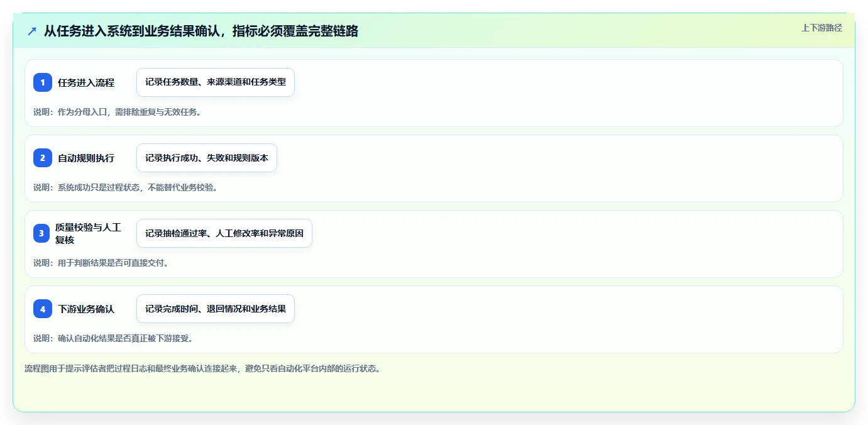Select the header title 从任务进入系统到业务结果确认

pos(201,31)
